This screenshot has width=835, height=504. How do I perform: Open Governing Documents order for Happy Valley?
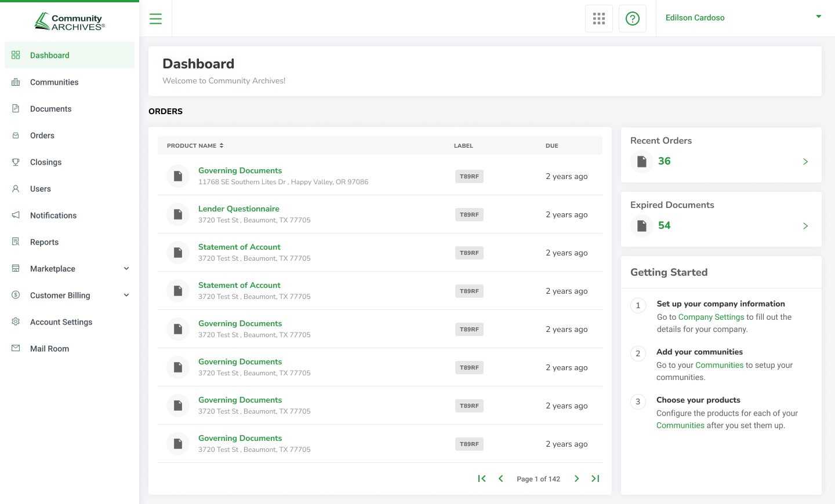point(240,171)
